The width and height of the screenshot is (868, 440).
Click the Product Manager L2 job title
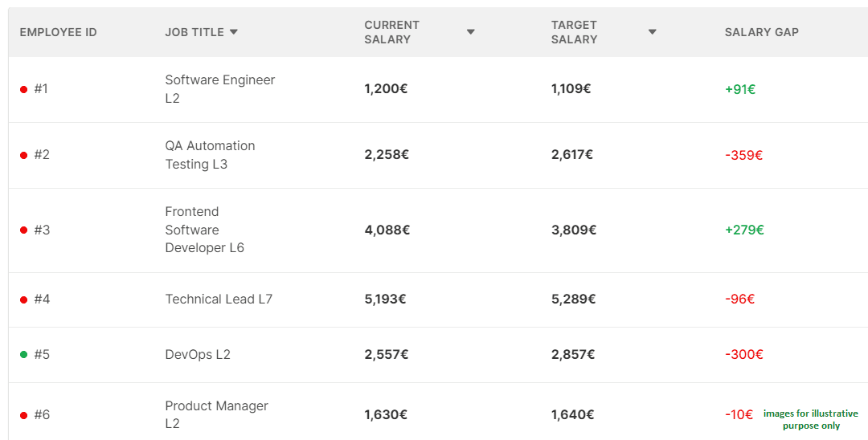tap(216, 414)
